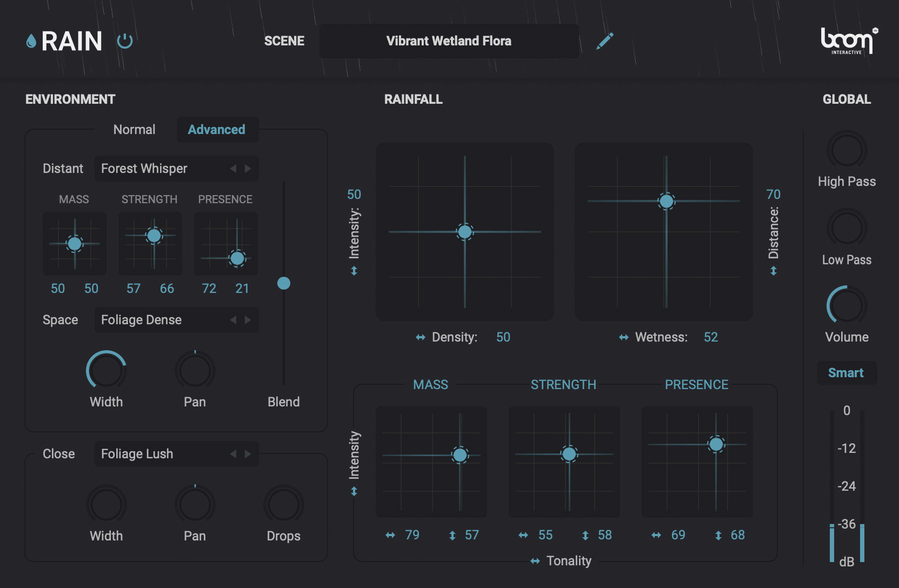
Task: Click the next arrow beside Forest Whisper
Action: tap(248, 168)
